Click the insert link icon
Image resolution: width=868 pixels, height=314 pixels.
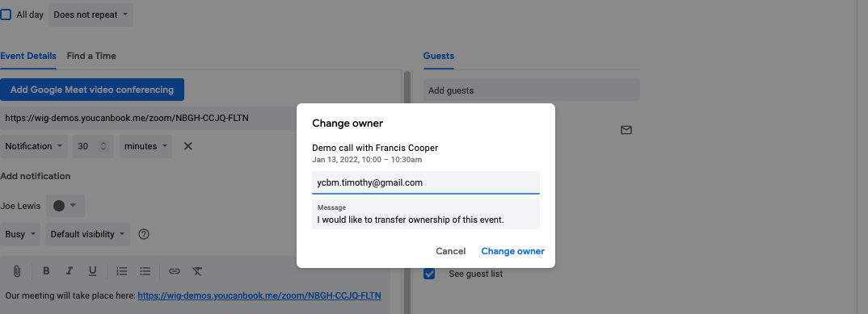175,271
